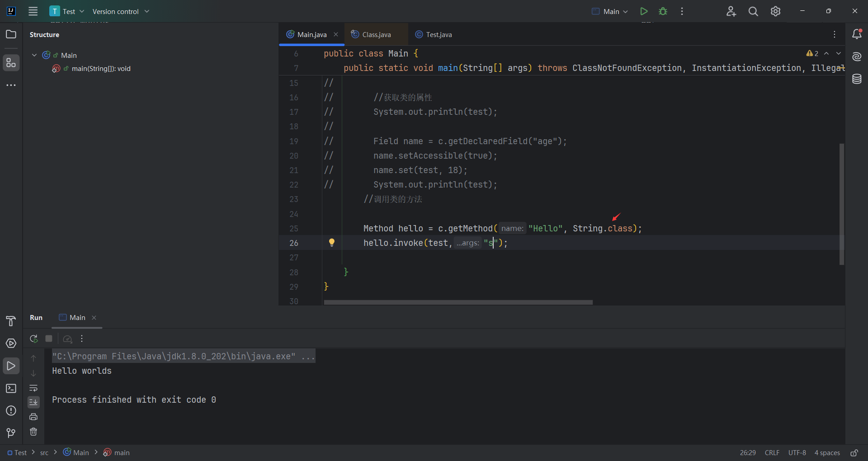Open more options in Run toolbar
Screen dimensions: 868x461
pos(82,339)
